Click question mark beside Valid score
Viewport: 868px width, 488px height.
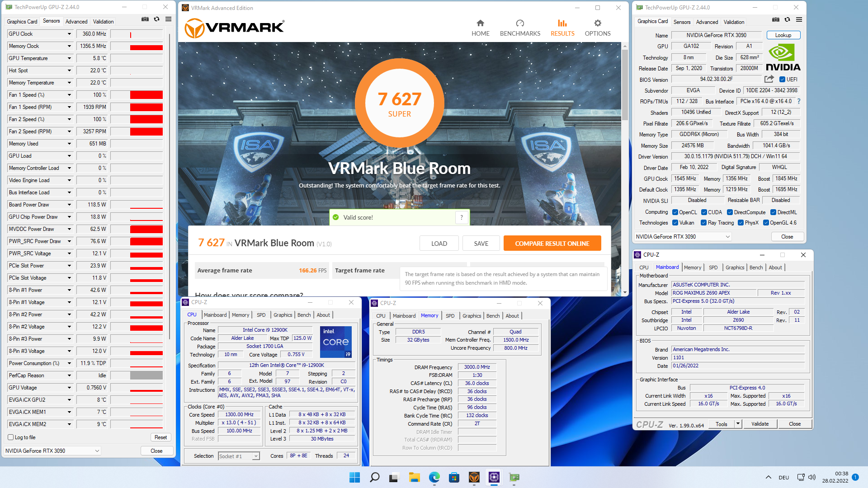click(x=462, y=217)
